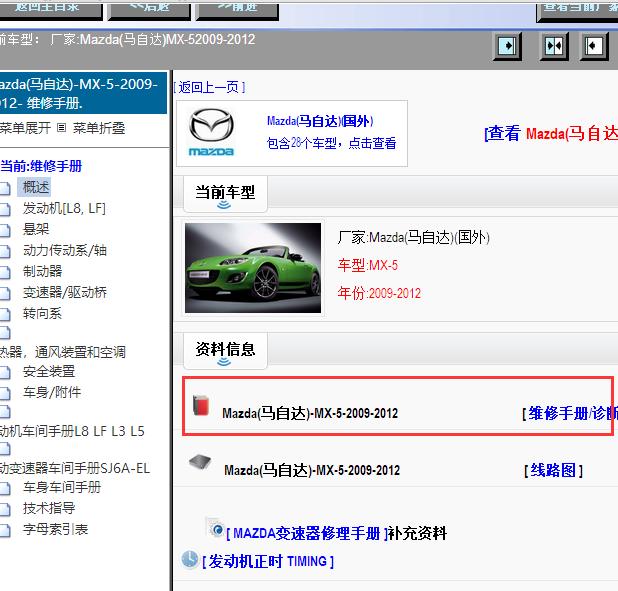Click the page icon next to 车身/附件
Screen dimensions: 618x591
point(5,393)
